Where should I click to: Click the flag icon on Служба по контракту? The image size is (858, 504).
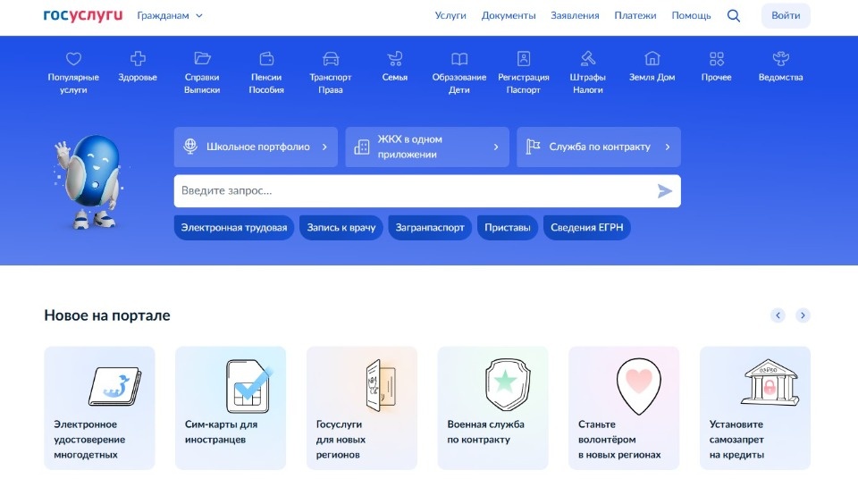[x=533, y=147]
